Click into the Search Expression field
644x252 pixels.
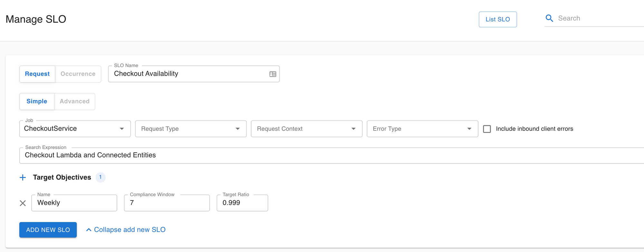pos(322,155)
